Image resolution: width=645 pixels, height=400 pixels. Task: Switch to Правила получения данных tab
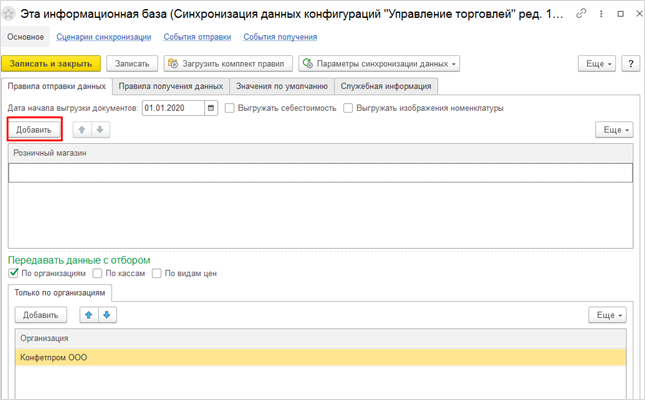tap(171, 86)
